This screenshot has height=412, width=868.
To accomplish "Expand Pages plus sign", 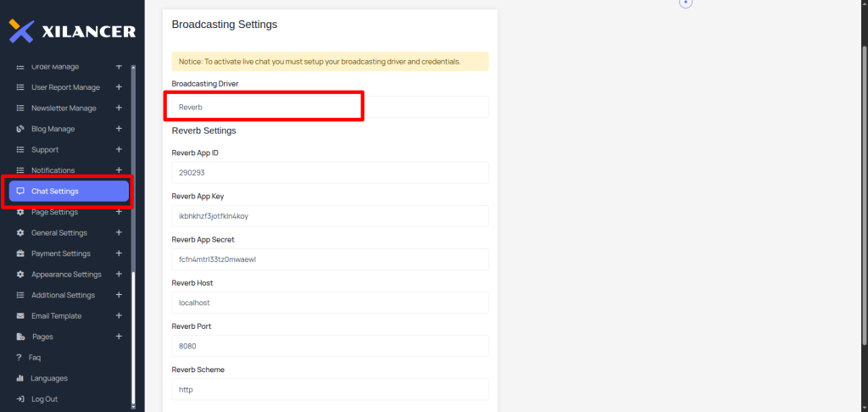I will click(119, 337).
